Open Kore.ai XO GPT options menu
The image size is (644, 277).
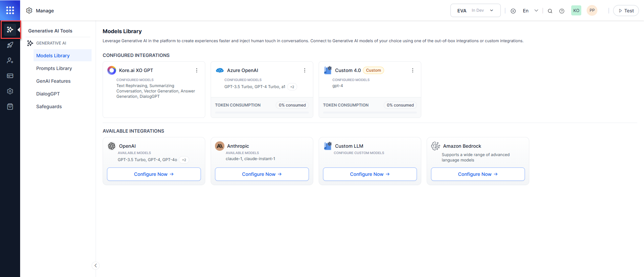[197, 70]
